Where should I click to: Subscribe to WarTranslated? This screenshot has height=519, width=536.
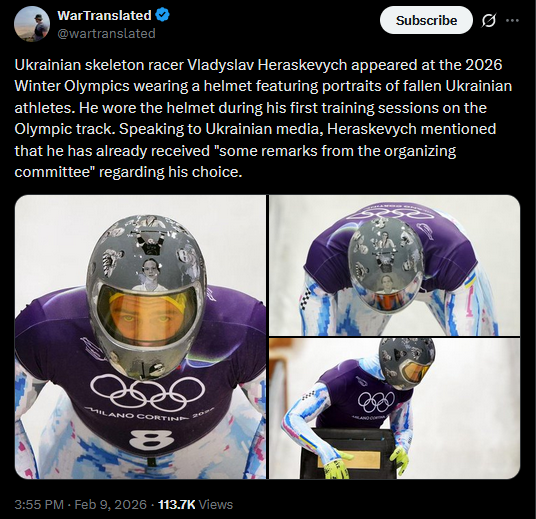426,21
